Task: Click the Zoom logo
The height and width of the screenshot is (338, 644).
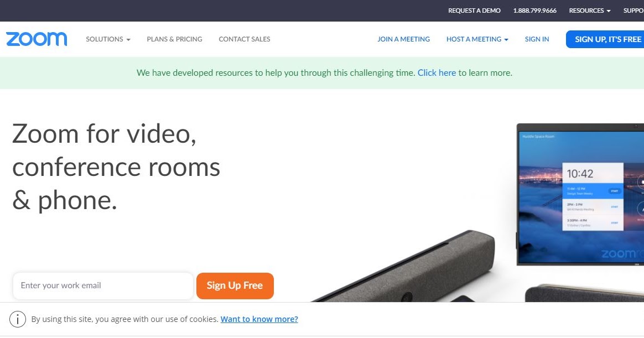Action: click(37, 39)
